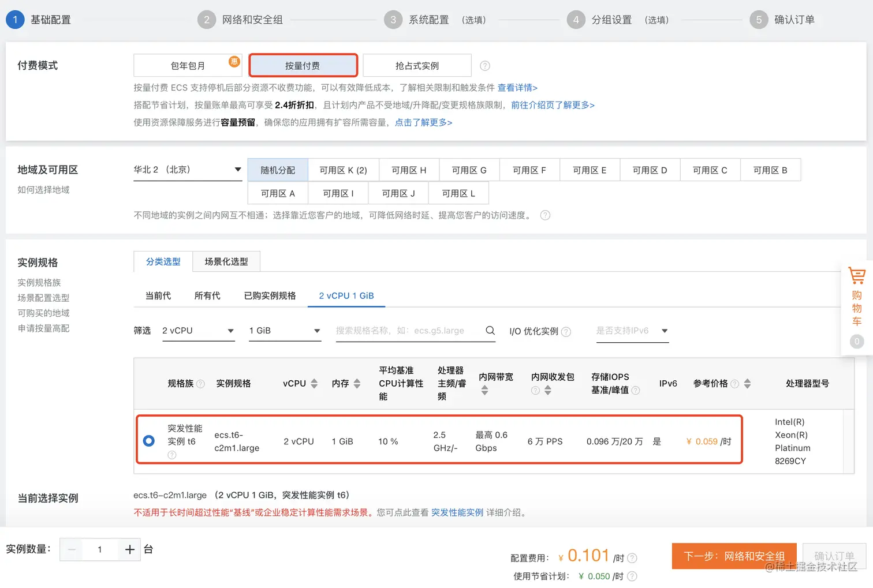
Task: Sort table by 内网带宽 arrows
Action: pos(484,391)
